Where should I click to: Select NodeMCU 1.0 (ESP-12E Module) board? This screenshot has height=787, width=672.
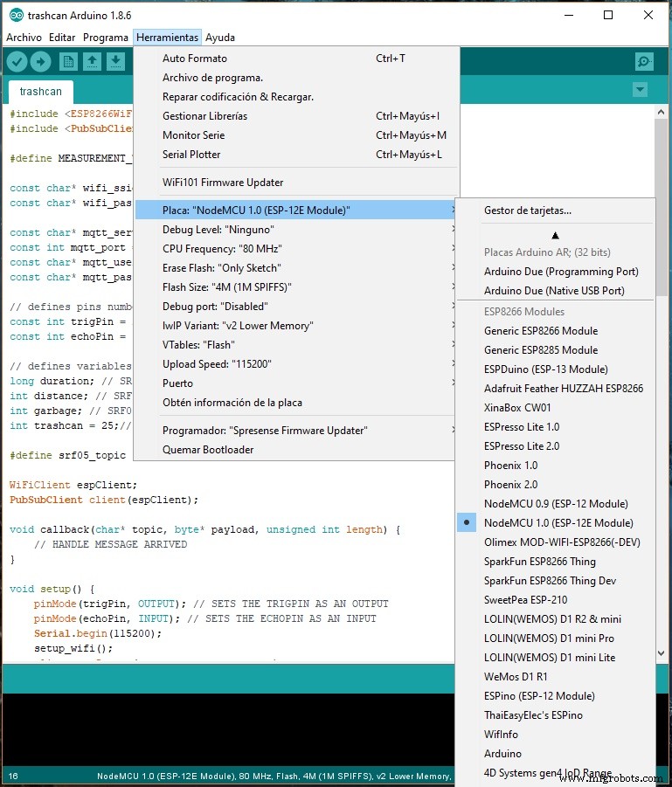pyautogui.click(x=558, y=523)
